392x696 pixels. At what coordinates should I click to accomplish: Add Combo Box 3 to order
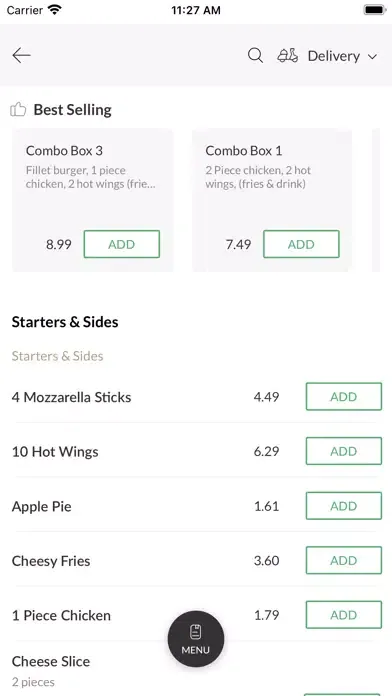(122, 244)
